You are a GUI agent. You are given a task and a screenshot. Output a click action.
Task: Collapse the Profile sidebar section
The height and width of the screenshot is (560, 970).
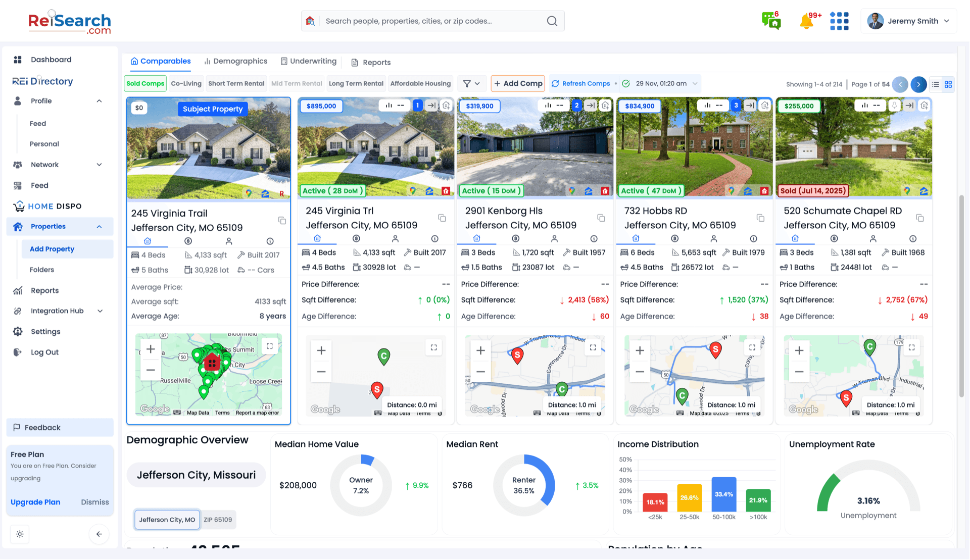(x=99, y=101)
